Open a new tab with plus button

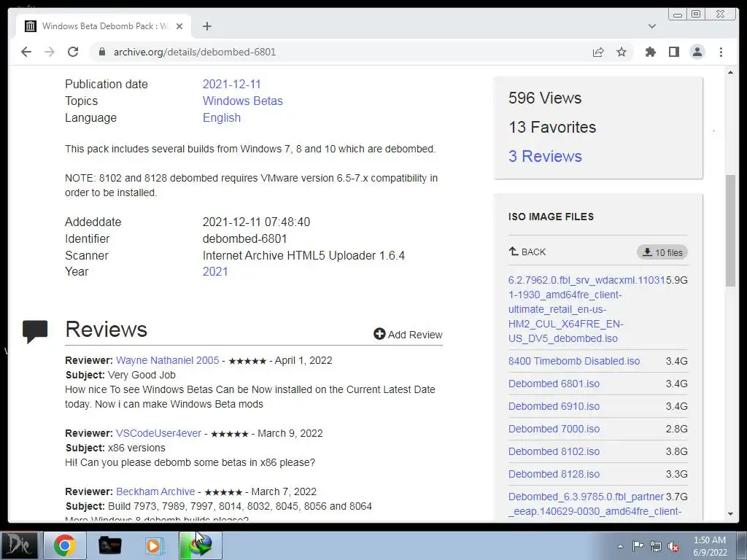[206, 26]
